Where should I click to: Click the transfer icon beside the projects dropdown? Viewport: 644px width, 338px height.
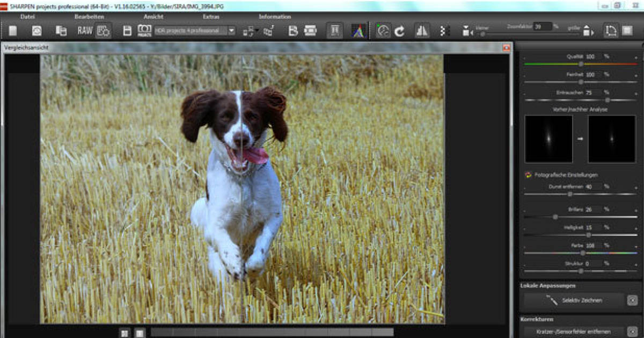coord(248,31)
